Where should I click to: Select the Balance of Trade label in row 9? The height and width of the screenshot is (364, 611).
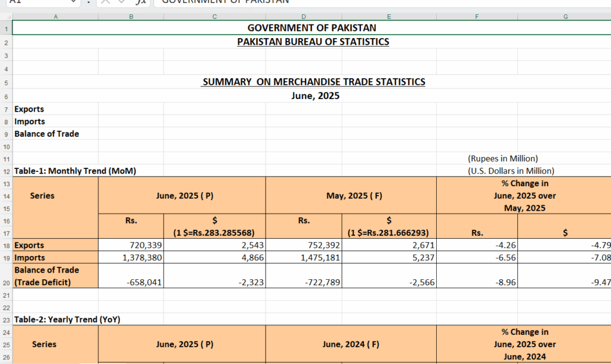click(x=47, y=134)
